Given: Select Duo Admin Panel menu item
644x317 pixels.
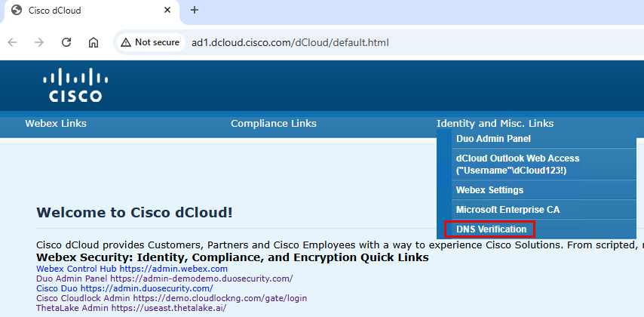Looking at the screenshot, I should pyautogui.click(x=493, y=139).
